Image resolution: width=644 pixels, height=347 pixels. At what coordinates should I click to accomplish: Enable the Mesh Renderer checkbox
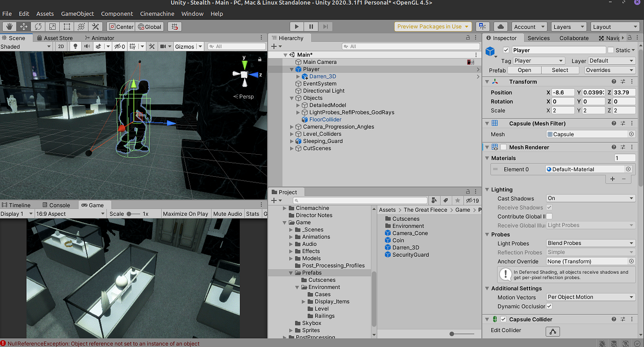(x=504, y=147)
